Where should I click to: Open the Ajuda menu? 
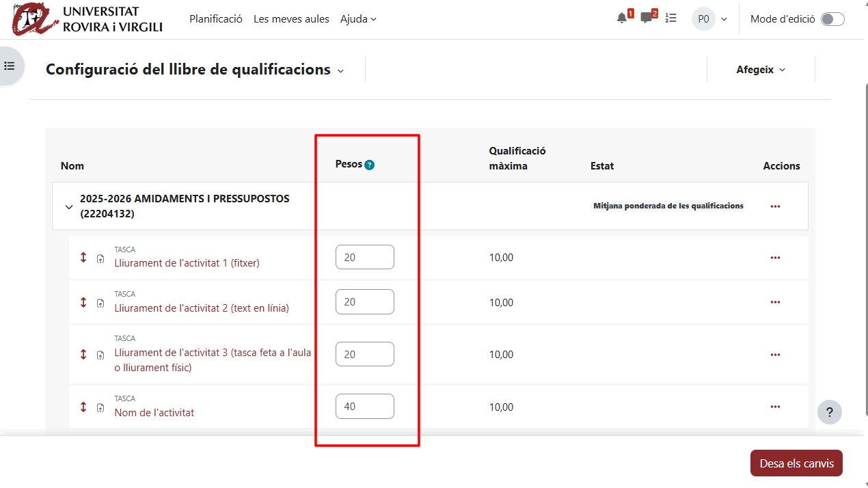click(358, 19)
